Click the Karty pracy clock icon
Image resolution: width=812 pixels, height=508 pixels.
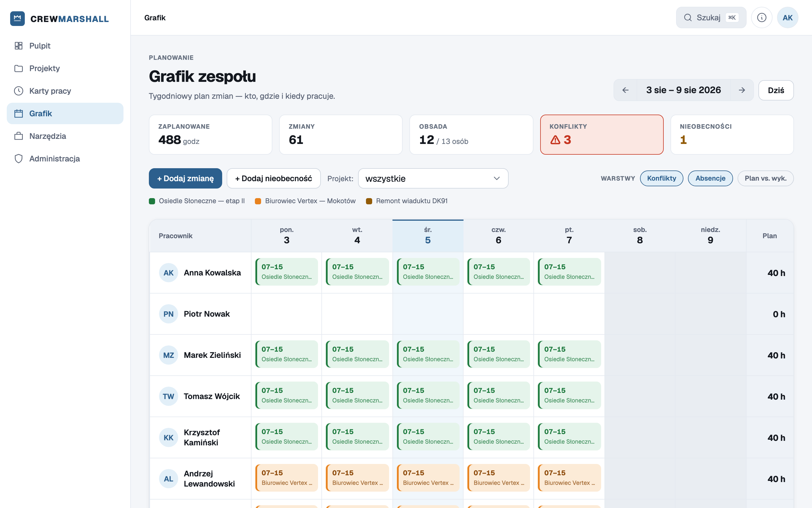point(18,91)
